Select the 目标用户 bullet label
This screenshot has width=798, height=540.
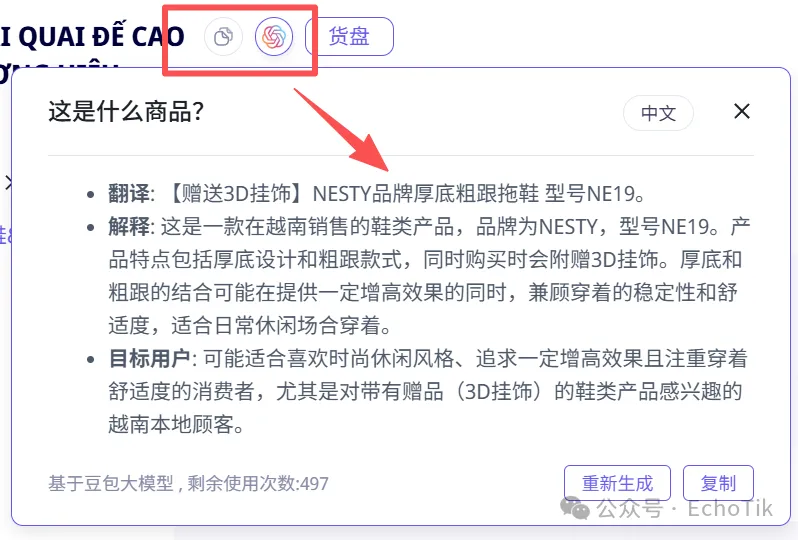(150, 359)
